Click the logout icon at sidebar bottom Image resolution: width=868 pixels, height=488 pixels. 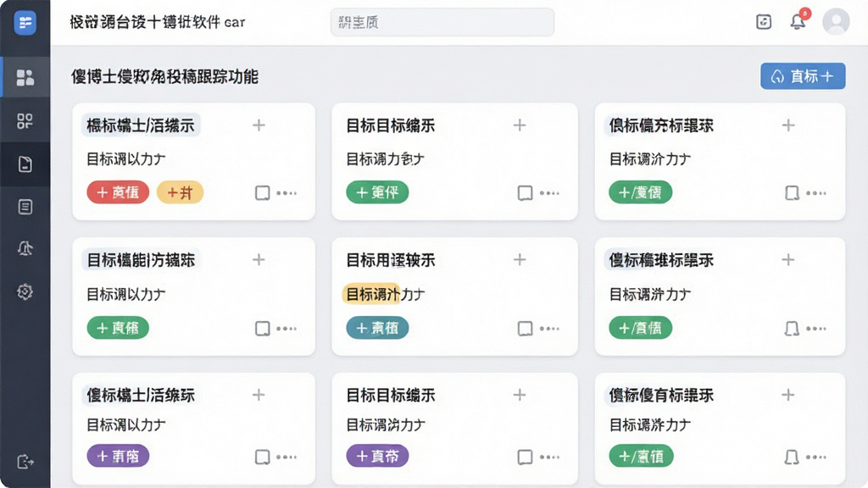click(25, 462)
